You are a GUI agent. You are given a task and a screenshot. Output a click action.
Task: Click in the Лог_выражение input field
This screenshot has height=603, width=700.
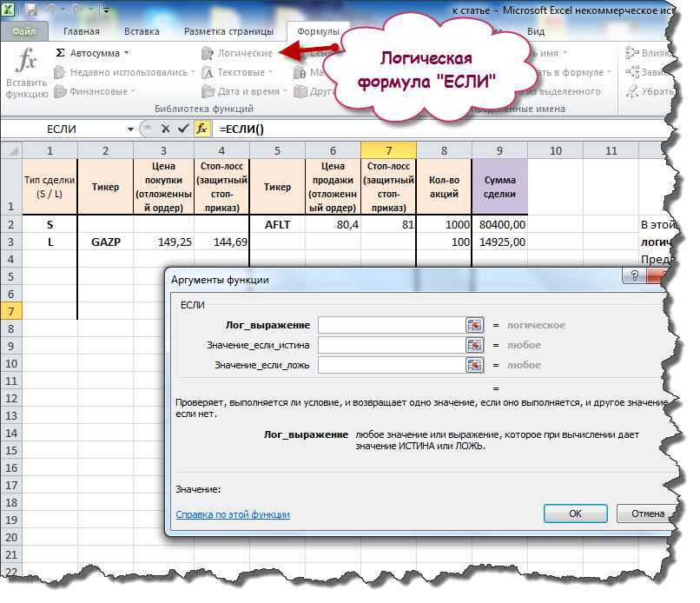coord(392,325)
